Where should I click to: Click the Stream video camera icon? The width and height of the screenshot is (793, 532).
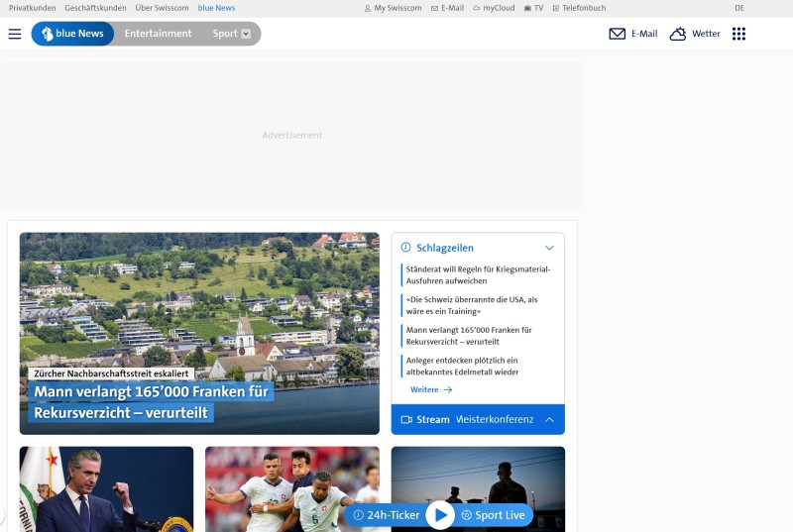click(x=405, y=420)
